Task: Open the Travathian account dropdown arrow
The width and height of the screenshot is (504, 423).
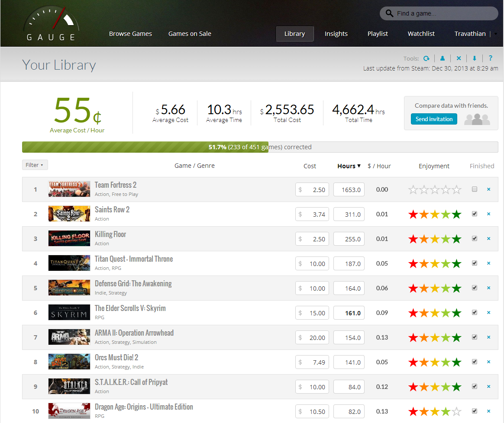Action: pyautogui.click(x=496, y=34)
